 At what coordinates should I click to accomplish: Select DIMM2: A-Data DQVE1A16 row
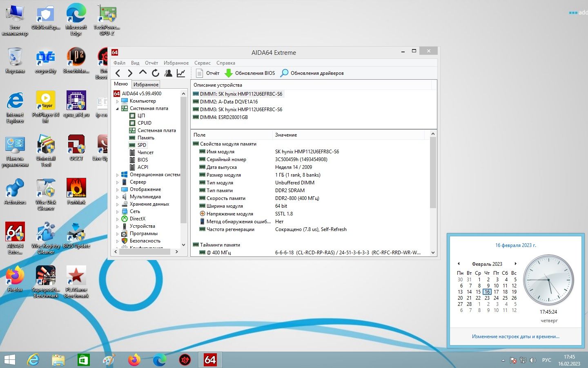point(225,102)
